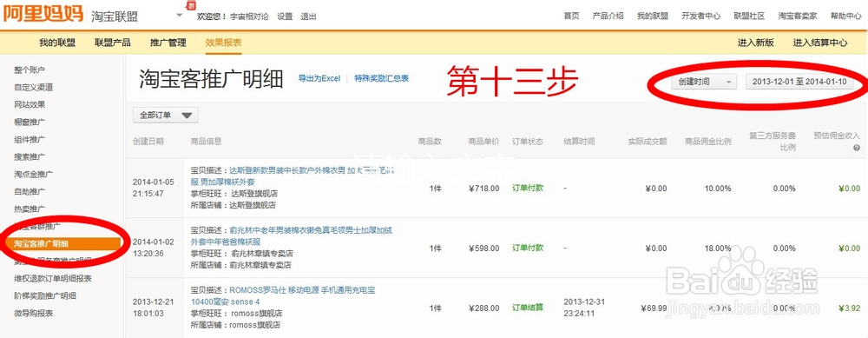
Task: Select 自助推广 in the sidebar
Action: coord(30,191)
